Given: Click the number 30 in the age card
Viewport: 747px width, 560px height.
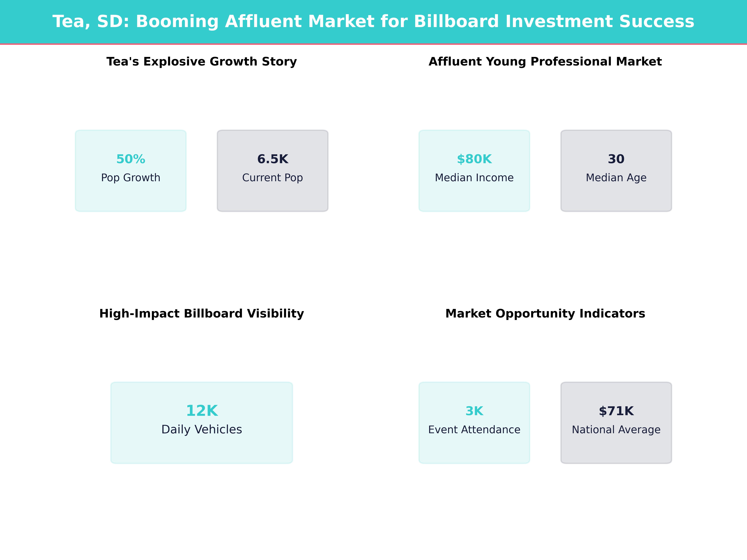Looking at the screenshot, I should tap(616, 159).
